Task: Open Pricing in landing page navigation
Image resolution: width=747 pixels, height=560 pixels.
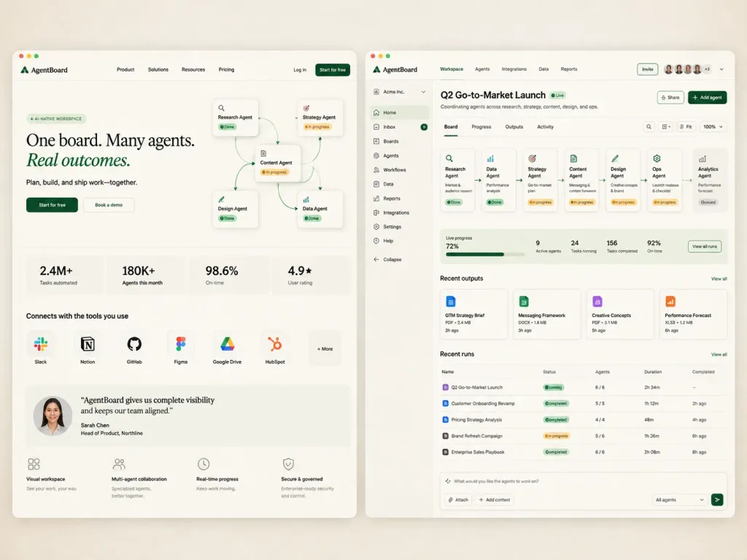Action: [x=226, y=69]
